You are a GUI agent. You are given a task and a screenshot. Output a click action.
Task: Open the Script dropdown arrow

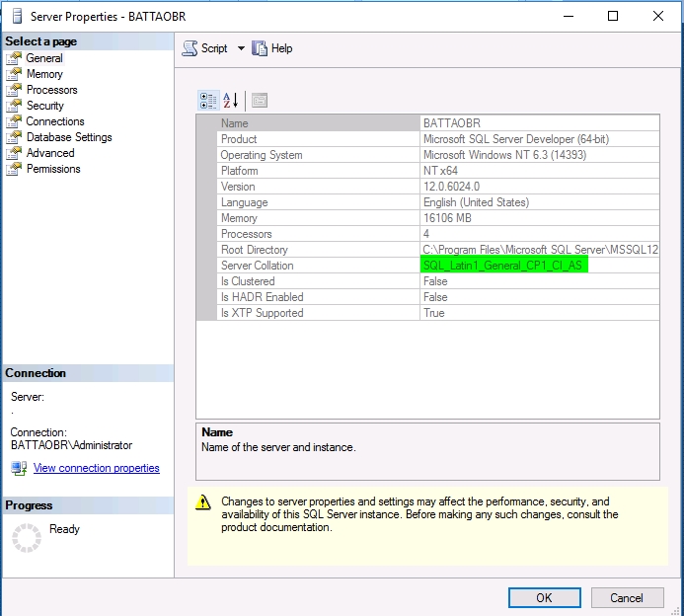point(241,48)
